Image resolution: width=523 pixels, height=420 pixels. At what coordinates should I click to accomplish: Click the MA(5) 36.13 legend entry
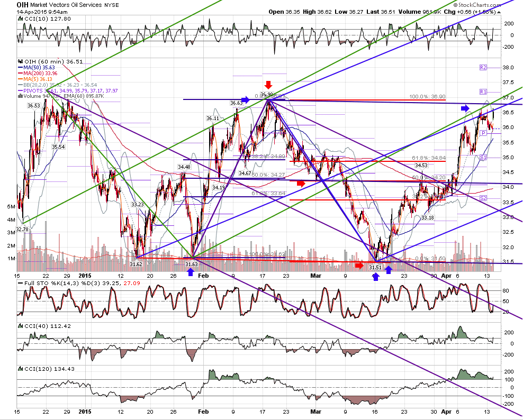coord(35,79)
